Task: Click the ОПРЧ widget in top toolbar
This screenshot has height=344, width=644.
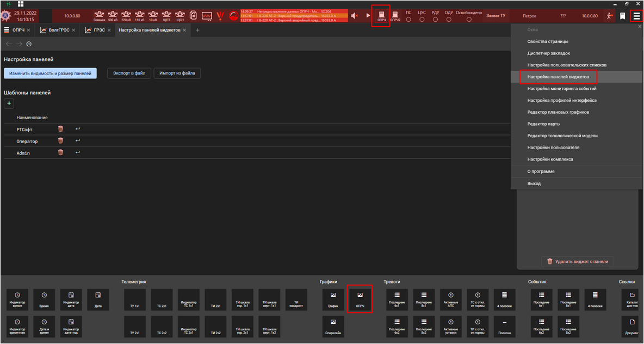Action: click(x=381, y=16)
